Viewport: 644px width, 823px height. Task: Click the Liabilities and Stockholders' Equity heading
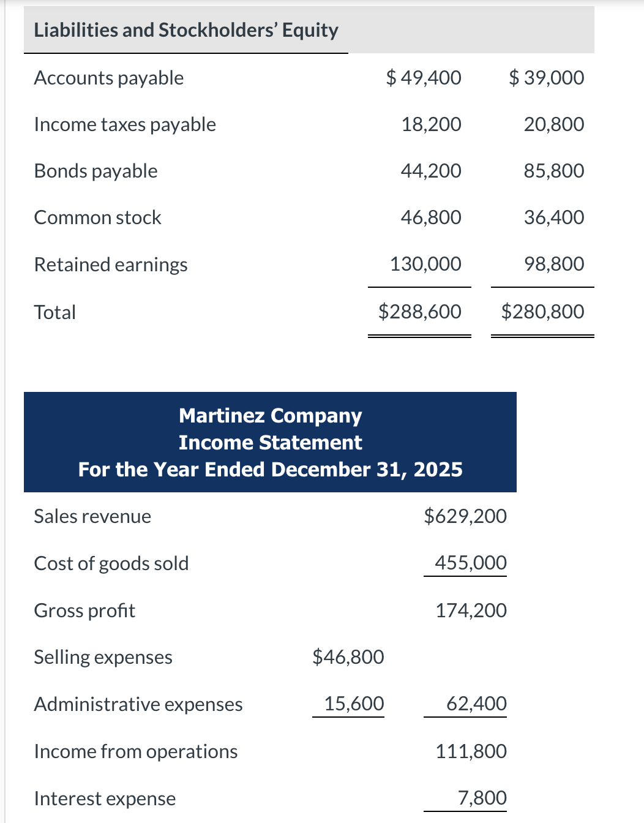(186, 30)
